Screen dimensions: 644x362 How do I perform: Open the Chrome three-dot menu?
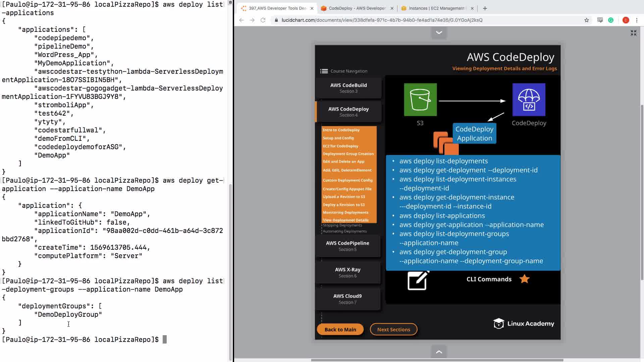pos(637,20)
